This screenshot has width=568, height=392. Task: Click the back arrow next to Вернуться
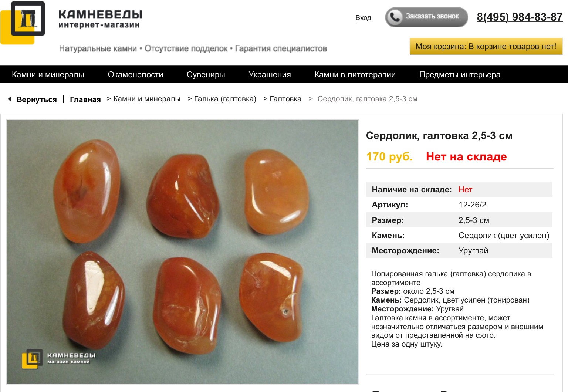[x=9, y=99]
